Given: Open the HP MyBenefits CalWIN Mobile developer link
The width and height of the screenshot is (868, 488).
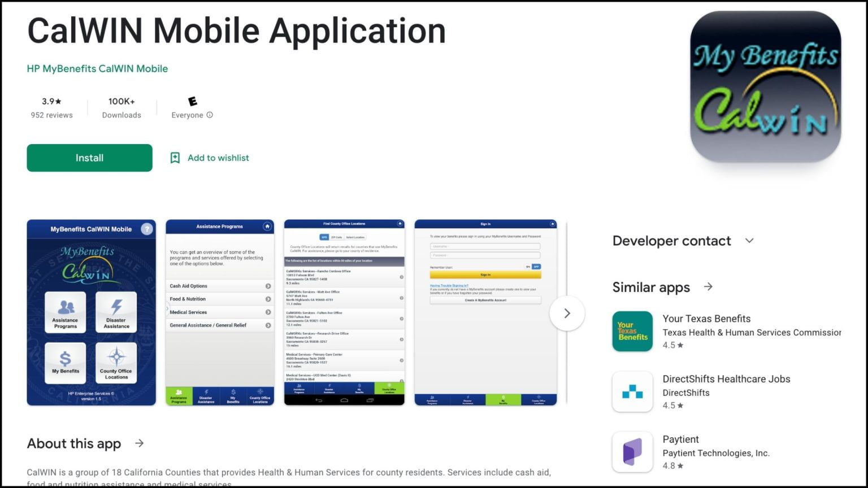Looking at the screenshot, I should pos(97,69).
